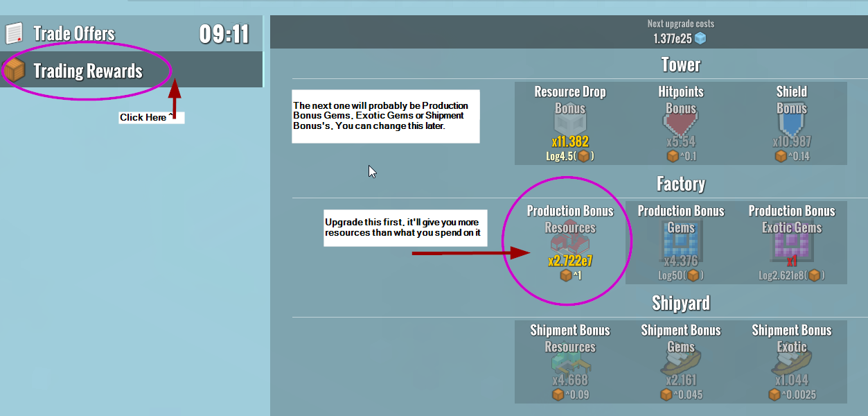Click the Log2.621e8 exotic gems formula
This screenshot has height=416, width=868.
(x=792, y=275)
